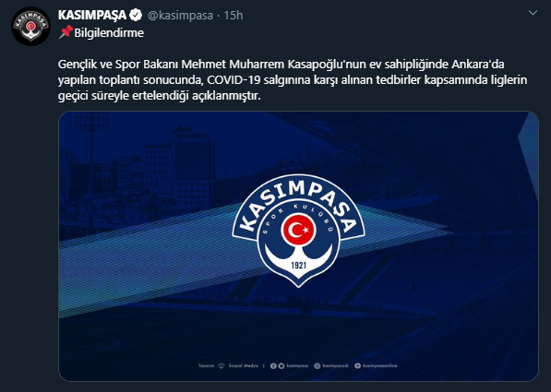Click the YouTube icon in image footer

point(357,365)
